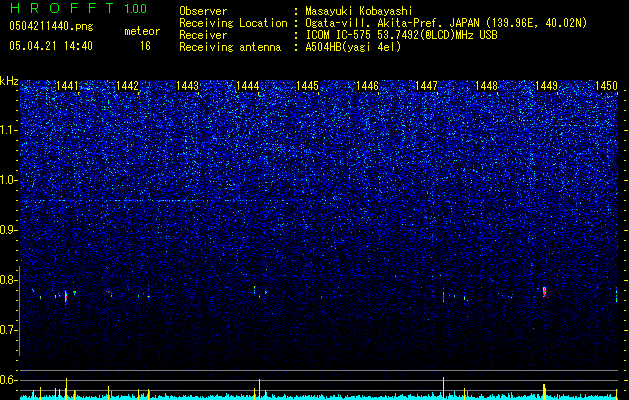Click the 1445 time marker
The height and width of the screenshot is (400, 629).
pos(307,86)
